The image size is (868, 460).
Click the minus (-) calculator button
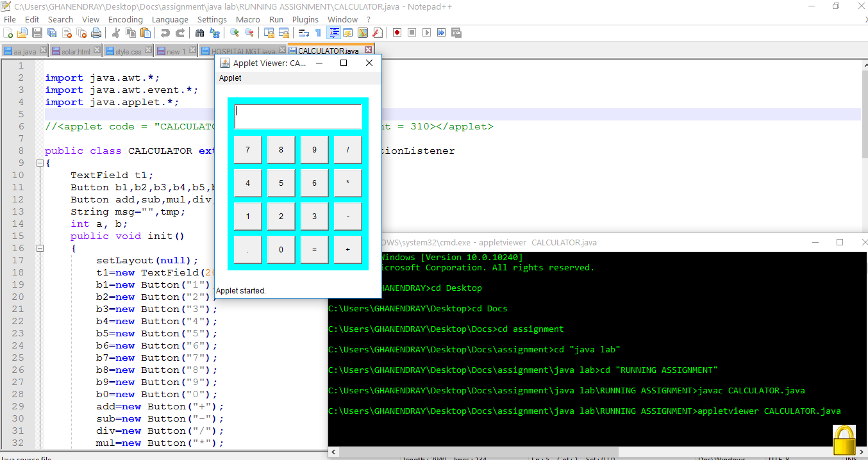tap(347, 216)
